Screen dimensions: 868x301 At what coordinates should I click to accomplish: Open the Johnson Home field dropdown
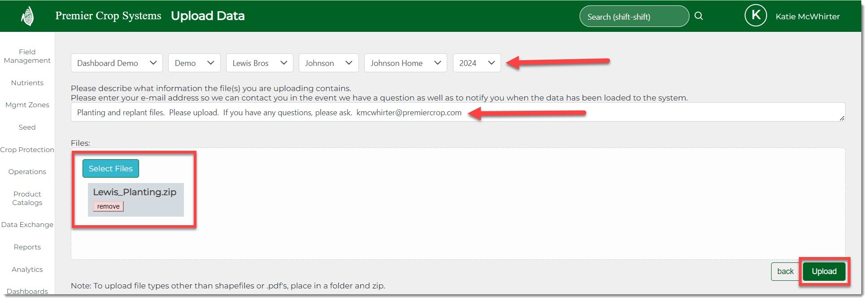point(405,63)
